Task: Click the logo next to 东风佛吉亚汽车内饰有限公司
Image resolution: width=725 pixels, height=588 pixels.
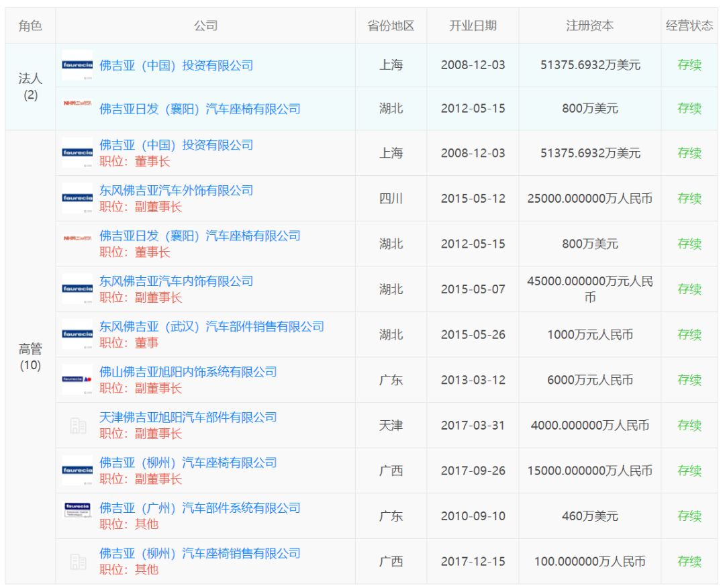Action: [x=77, y=289]
